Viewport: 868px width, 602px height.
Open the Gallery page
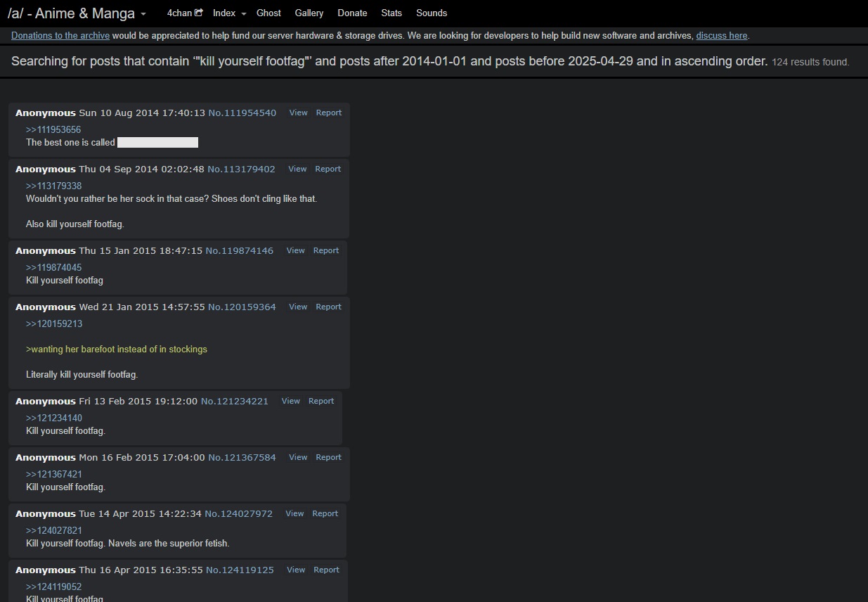pyautogui.click(x=309, y=13)
